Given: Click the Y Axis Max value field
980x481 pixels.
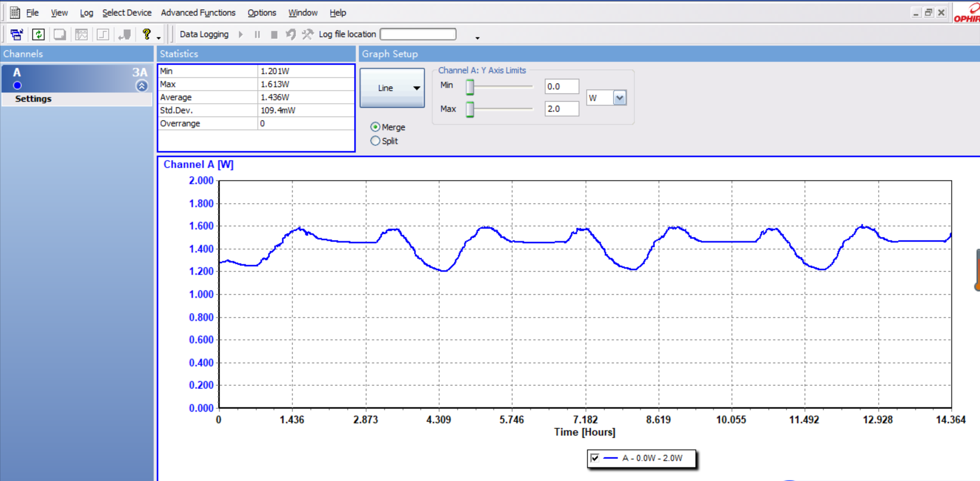Looking at the screenshot, I should coord(561,109).
